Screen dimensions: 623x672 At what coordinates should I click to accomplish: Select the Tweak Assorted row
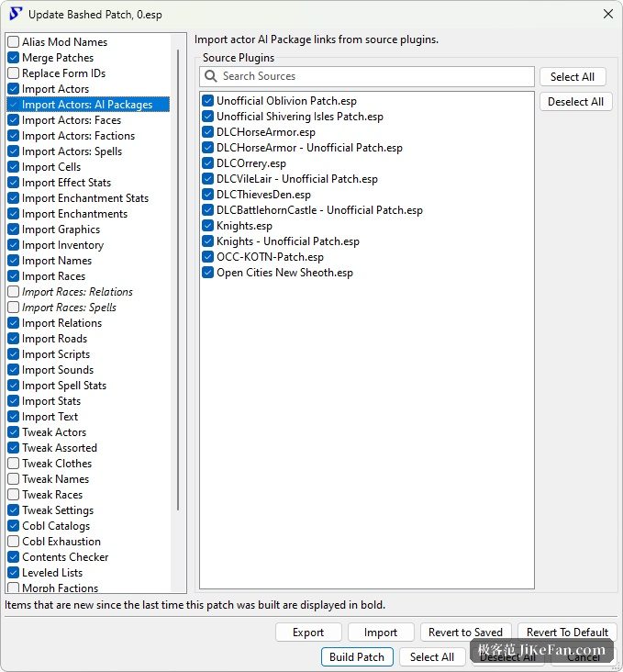pos(88,448)
